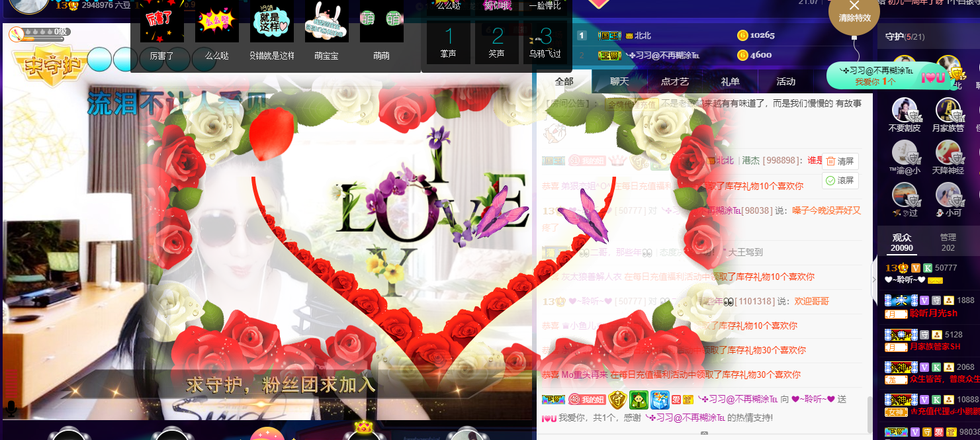
Task: Play sound effect 1 掌声
Action: pyautogui.click(x=449, y=43)
